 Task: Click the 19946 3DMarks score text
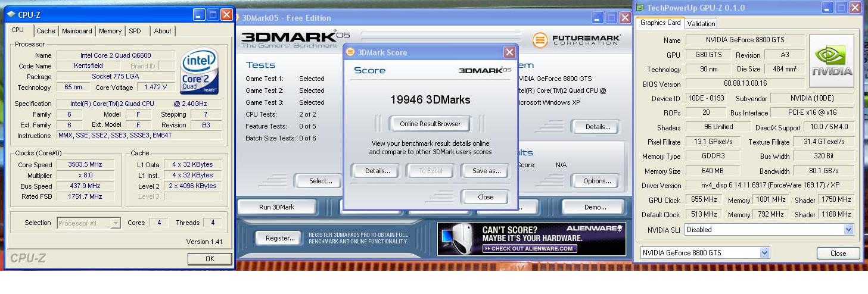click(x=430, y=100)
